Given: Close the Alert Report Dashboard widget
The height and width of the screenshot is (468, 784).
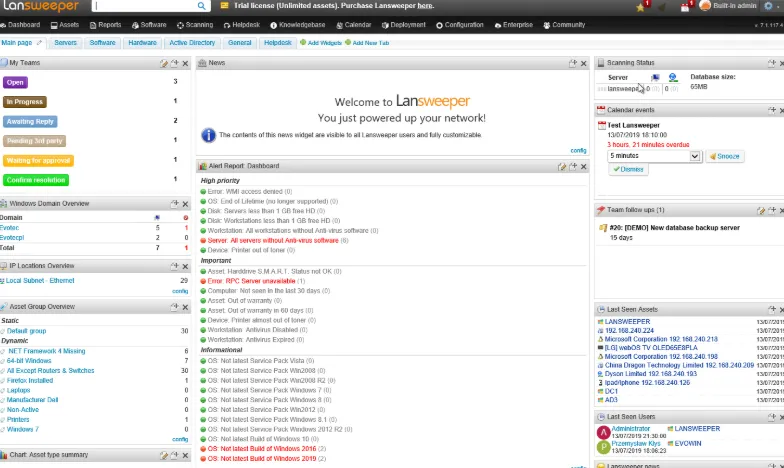Looking at the screenshot, I should 584,166.
